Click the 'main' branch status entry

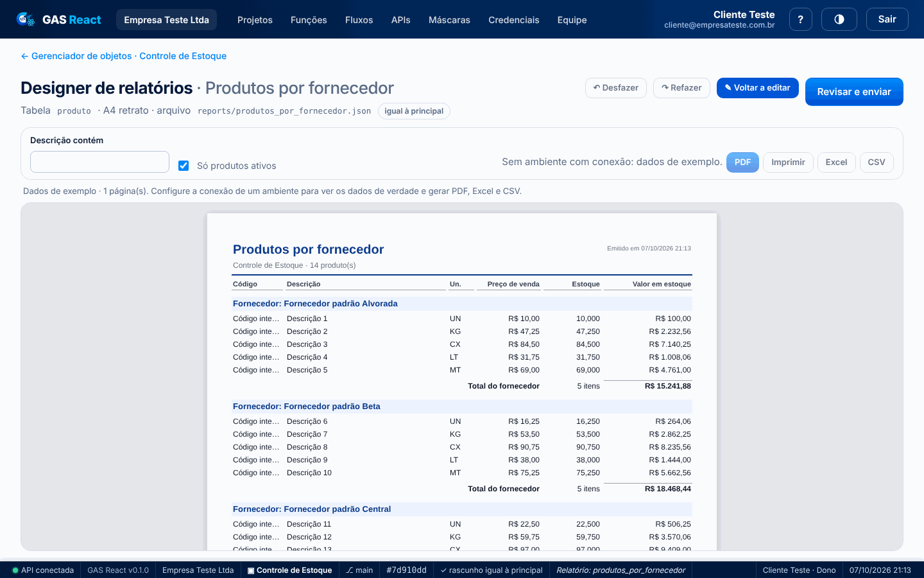[359, 570]
